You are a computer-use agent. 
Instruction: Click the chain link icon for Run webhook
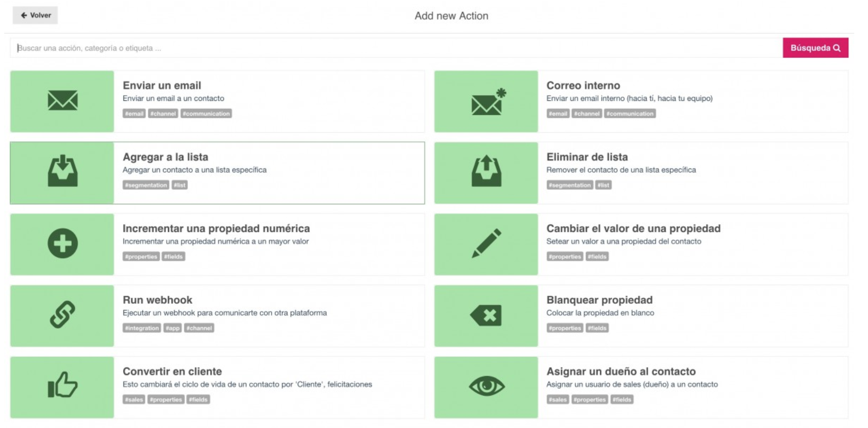click(63, 314)
